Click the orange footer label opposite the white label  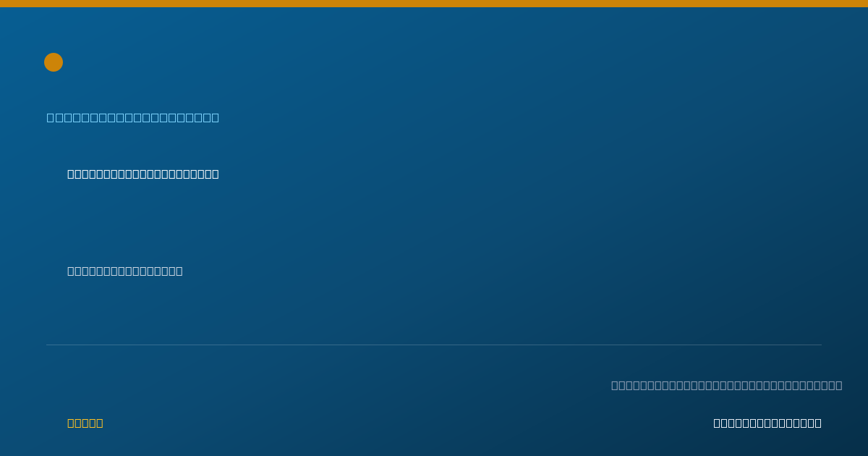pos(85,423)
